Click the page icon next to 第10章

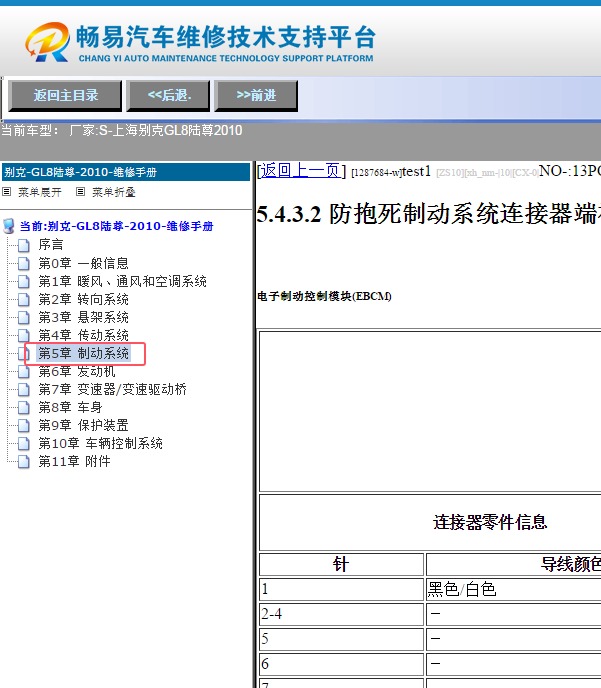tap(24, 443)
